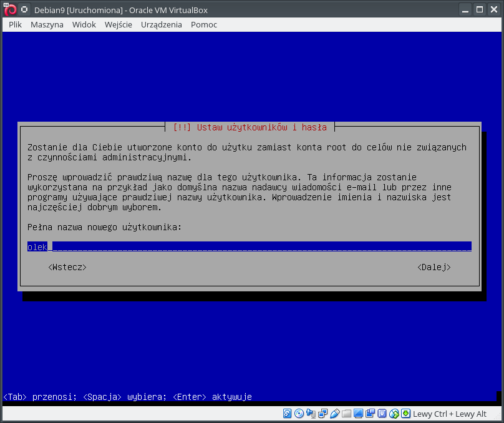
Task: Click the USB devices status icon
Action: pos(334,414)
